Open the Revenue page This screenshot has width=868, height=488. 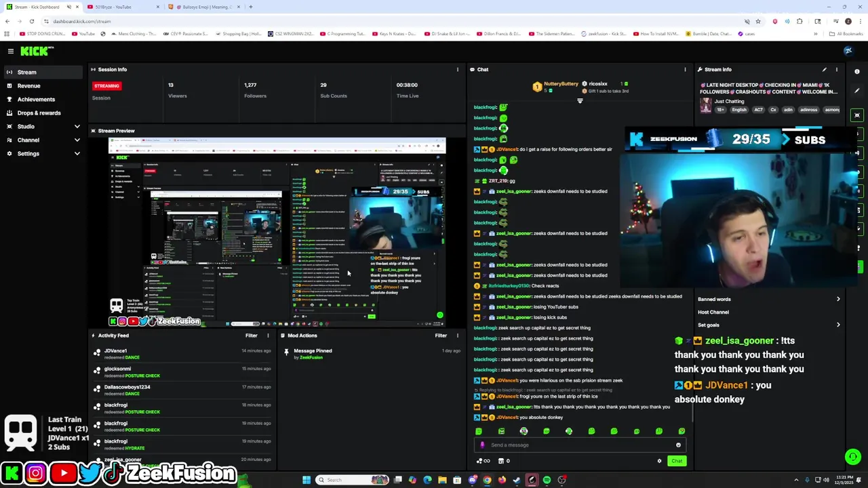tap(43, 85)
